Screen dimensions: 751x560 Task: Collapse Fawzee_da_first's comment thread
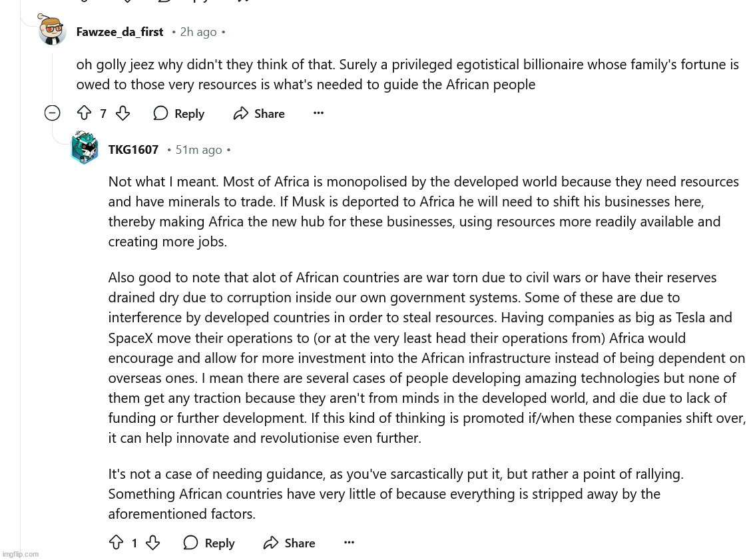click(52, 113)
